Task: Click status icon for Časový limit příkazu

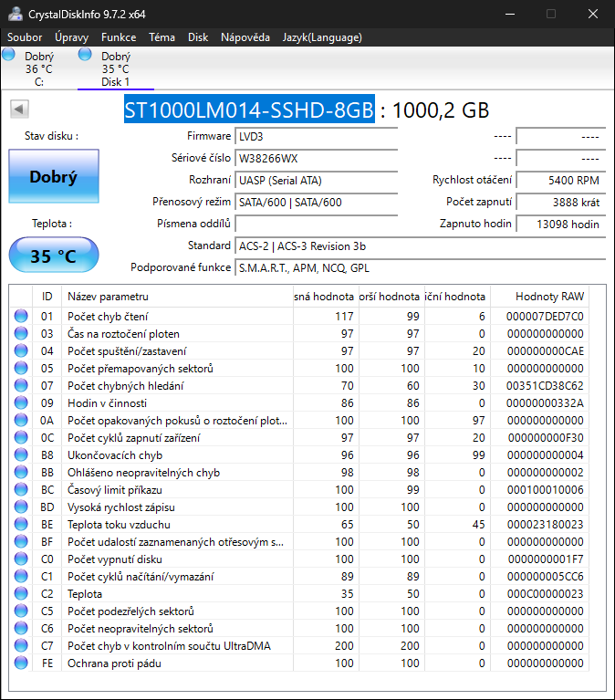Action: pyautogui.click(x=21, y=490)
